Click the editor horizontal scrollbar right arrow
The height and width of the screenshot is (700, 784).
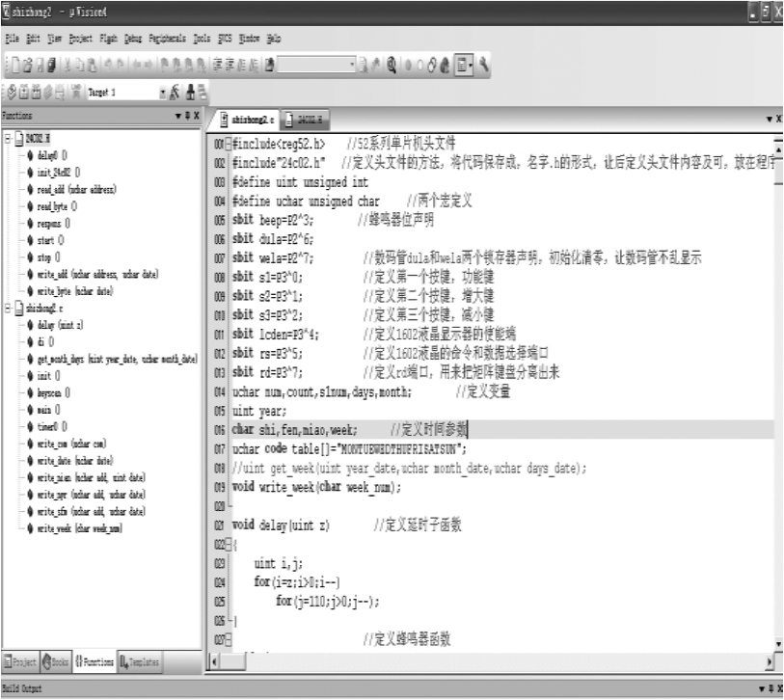770,662
